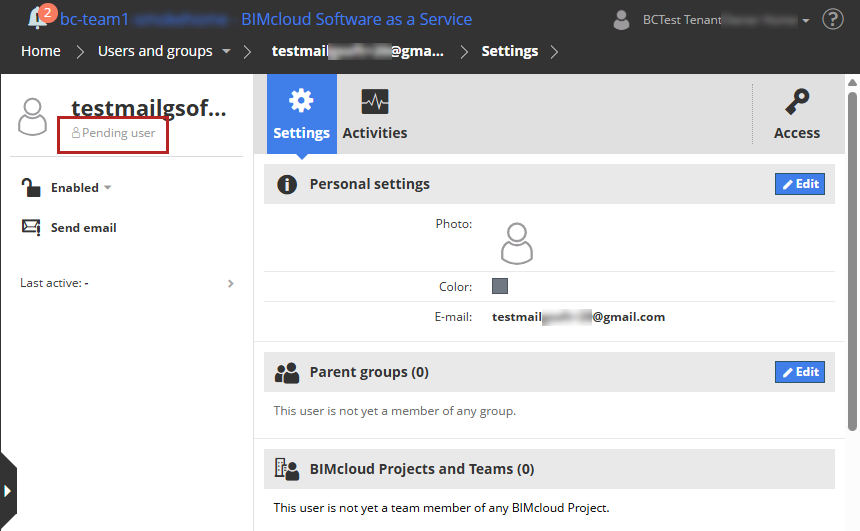Click the help question mark icon
860x531 pixels.
(832, 19)
